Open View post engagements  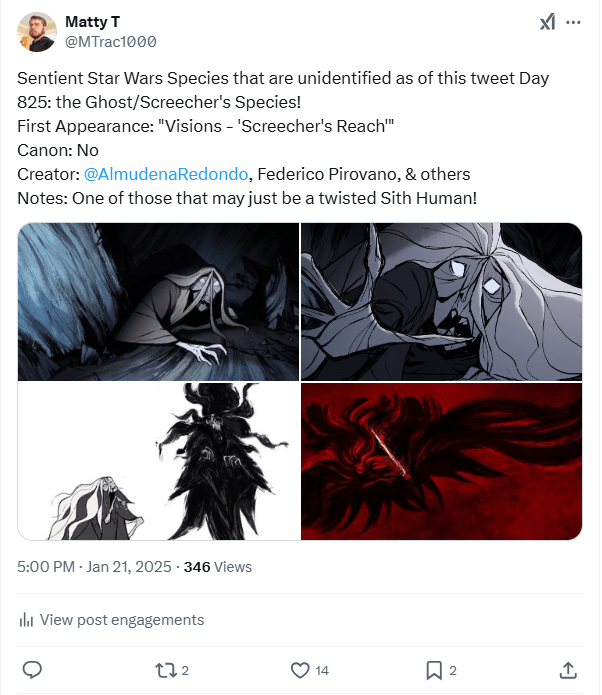pos(121,620)
